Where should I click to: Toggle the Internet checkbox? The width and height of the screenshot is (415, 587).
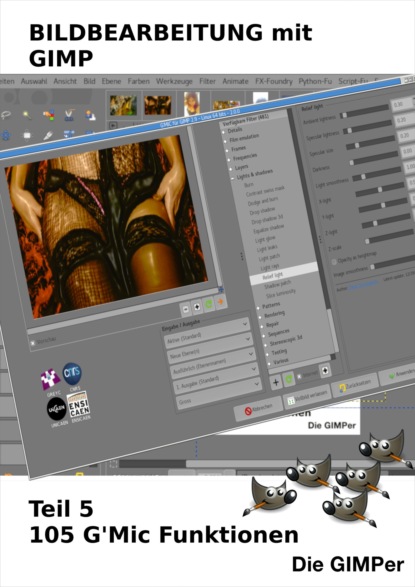[x=299, y=376]
